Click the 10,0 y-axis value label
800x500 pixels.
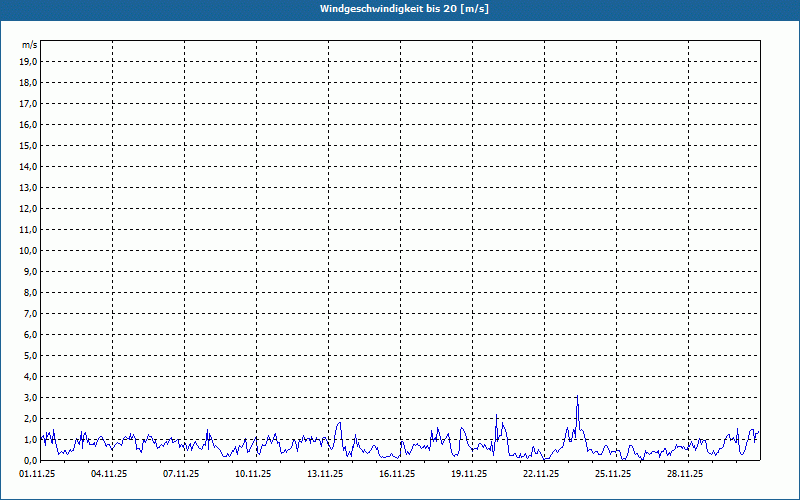pos(29,250)
